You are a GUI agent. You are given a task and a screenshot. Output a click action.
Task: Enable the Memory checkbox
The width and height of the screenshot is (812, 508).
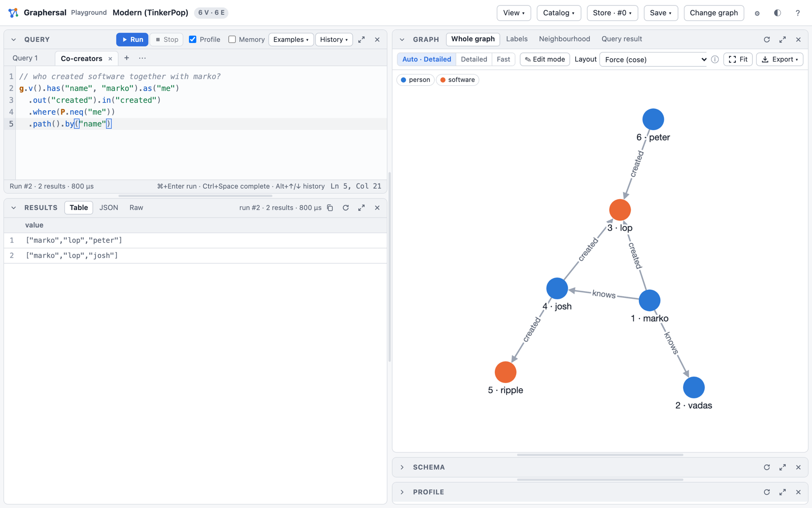point(232,39)
